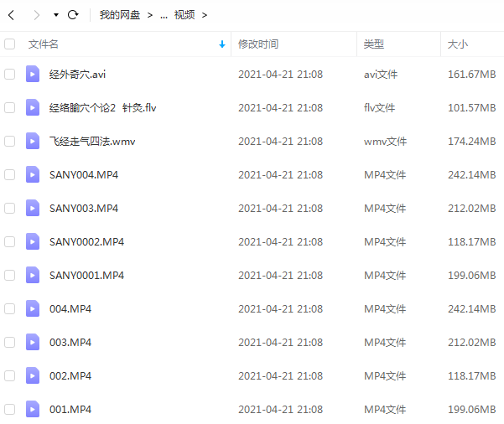Check the box for SANY0001.MP4

point(9,276)
